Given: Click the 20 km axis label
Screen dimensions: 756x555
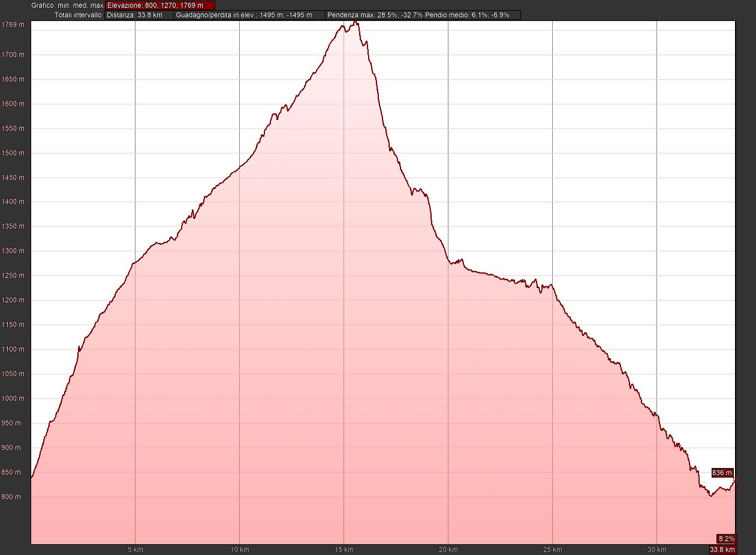Looking at the screenshot, I should [448, 550].
